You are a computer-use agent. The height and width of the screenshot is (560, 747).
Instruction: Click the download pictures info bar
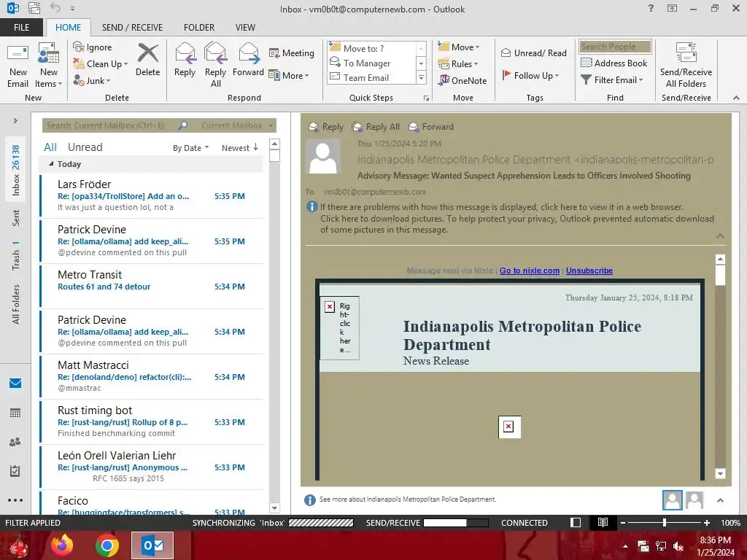[x=517, y=224]
